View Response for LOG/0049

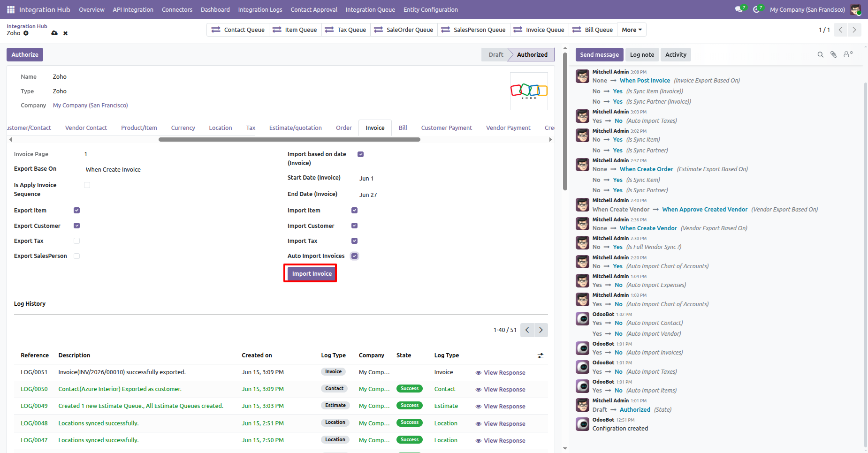[x=500, y=407]
